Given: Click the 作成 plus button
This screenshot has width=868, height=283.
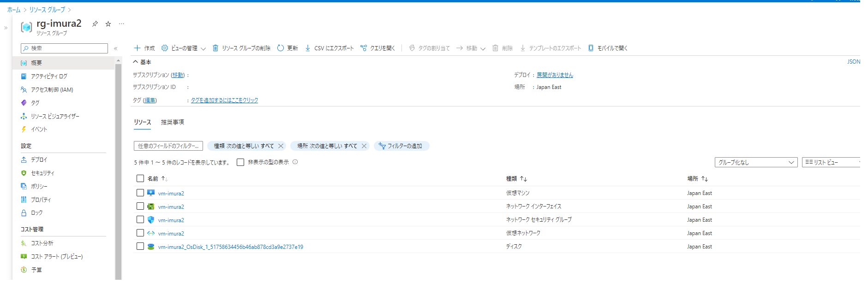Looking at the screenshot, I should tap(144, 48).
